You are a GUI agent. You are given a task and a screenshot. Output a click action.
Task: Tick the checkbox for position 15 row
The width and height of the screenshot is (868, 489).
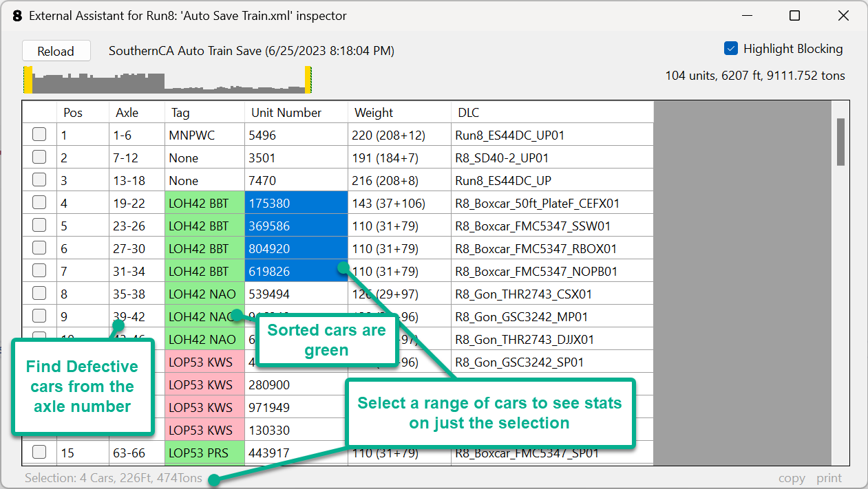(x=39, y=453)
